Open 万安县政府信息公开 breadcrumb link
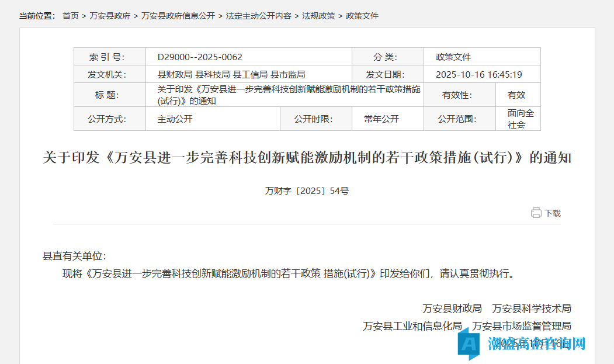Image resolution: width=614 pixels, height=364 pixels. pos(178,16)
